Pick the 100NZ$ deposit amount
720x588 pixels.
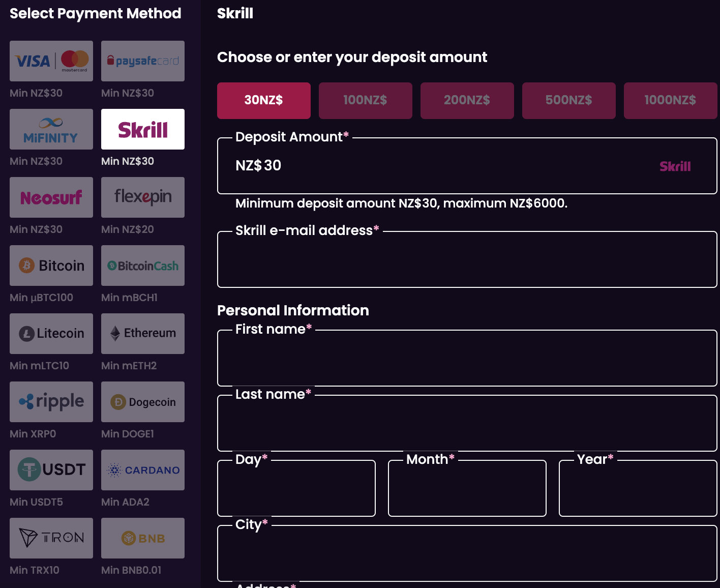click(x=366, y=101)
